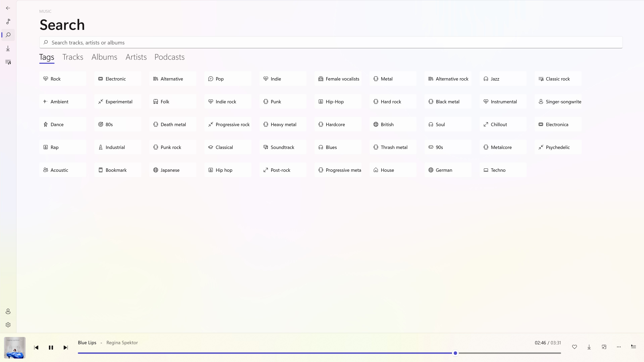The height and width of the screenshot is (362, 644).
Task: Open the Electronic tag
Action: [x=118, y=79]
